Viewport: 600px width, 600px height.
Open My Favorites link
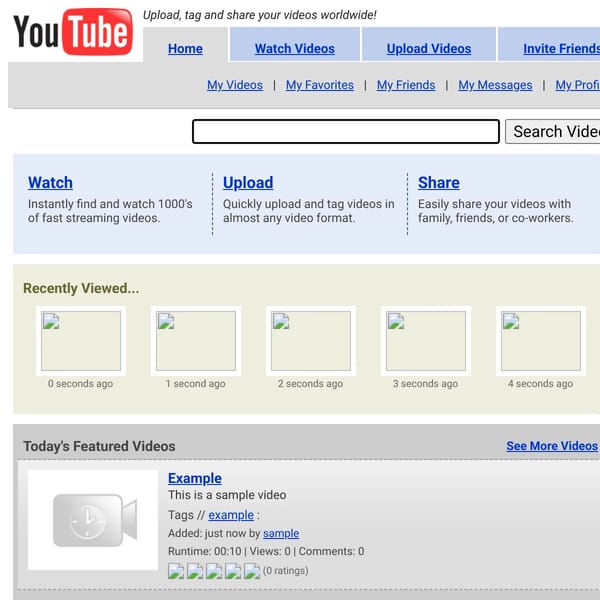[x=320, y=85]
